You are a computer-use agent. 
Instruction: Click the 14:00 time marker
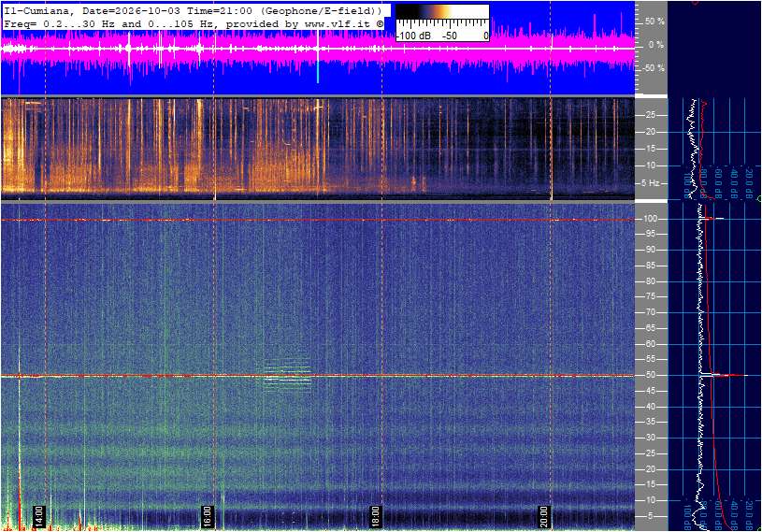coord(39,516)
